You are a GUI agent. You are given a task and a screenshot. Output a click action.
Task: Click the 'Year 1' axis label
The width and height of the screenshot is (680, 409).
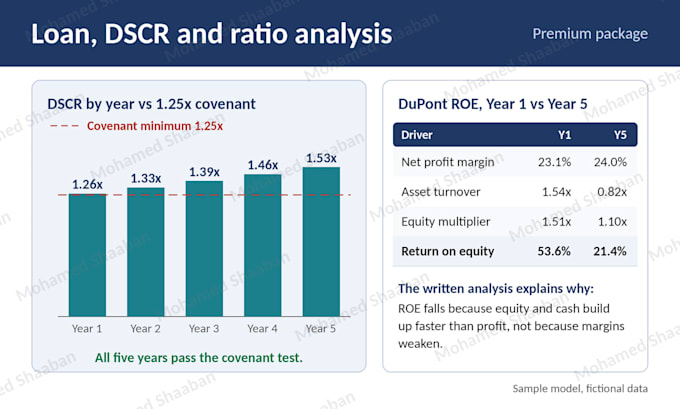(87, 329)
